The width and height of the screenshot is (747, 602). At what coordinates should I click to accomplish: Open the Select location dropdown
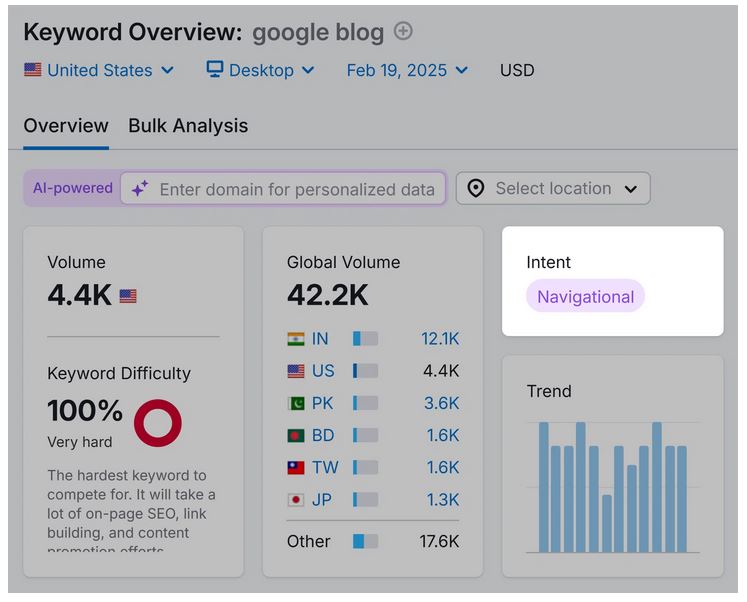pos(553,189)
